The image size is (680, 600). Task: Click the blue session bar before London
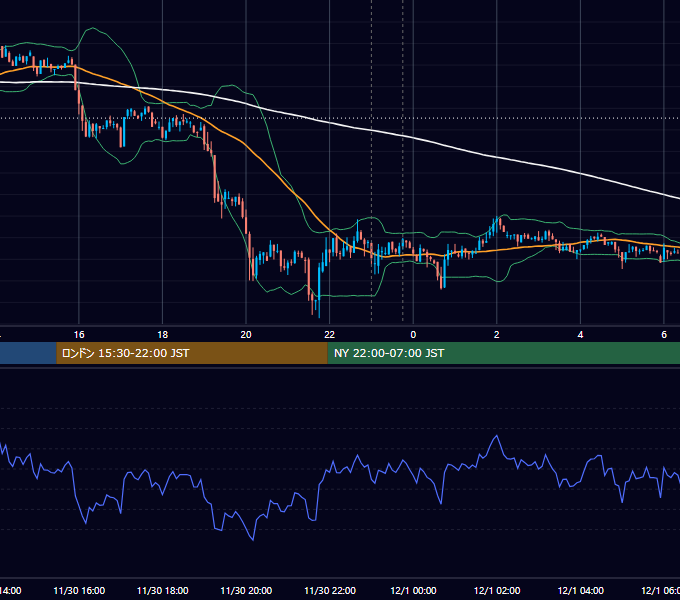28,353
